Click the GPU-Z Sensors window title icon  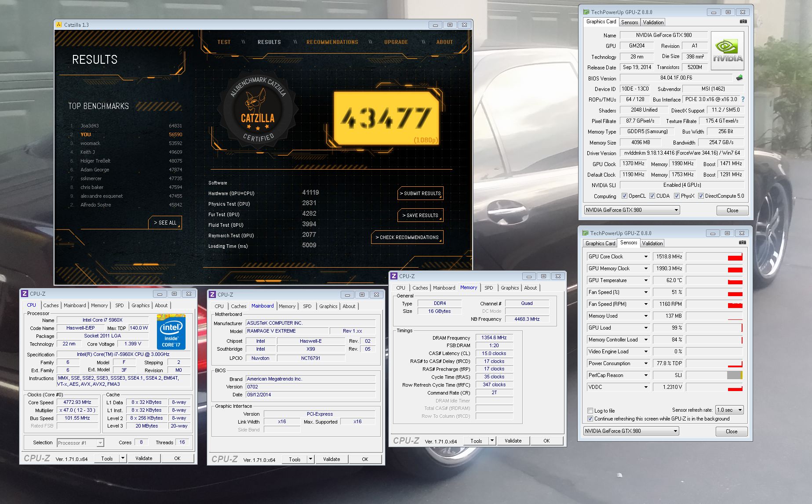[x=585, y=233]
